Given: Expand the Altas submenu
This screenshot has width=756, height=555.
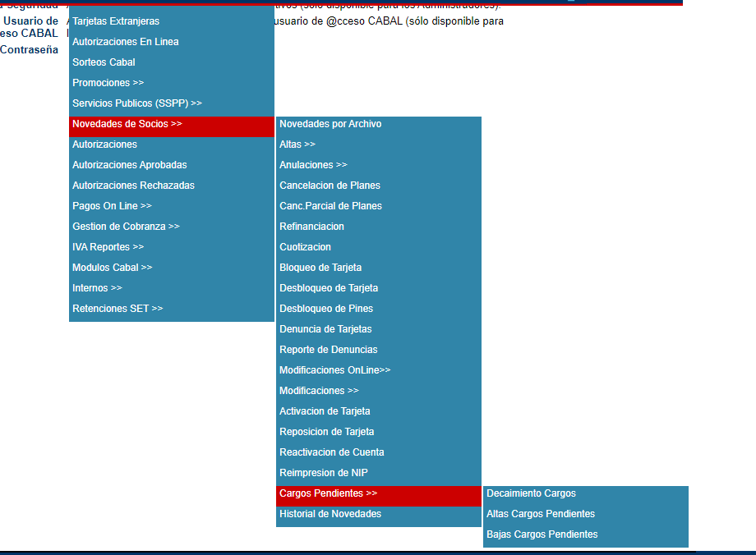Looking at the screenshot, I should tap(297, 144).
